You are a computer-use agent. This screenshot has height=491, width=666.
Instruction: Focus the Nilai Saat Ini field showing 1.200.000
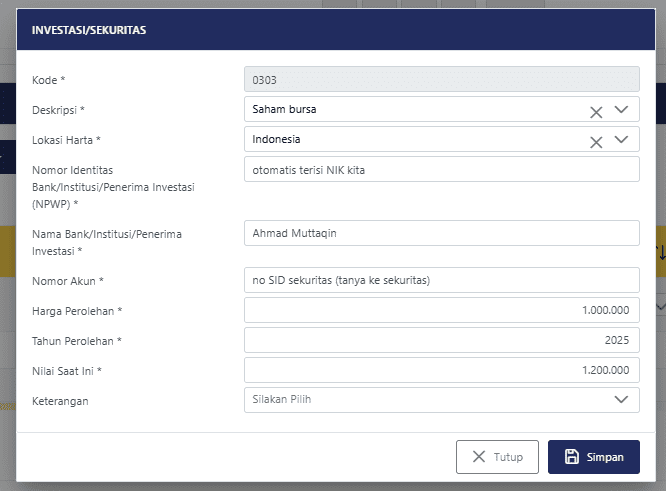pyautogui.click(x=441, y=370)
